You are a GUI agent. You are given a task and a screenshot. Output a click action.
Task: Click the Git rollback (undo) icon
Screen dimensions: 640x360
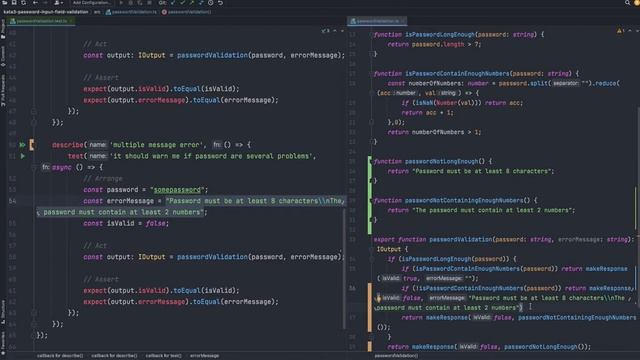point(220,2)
